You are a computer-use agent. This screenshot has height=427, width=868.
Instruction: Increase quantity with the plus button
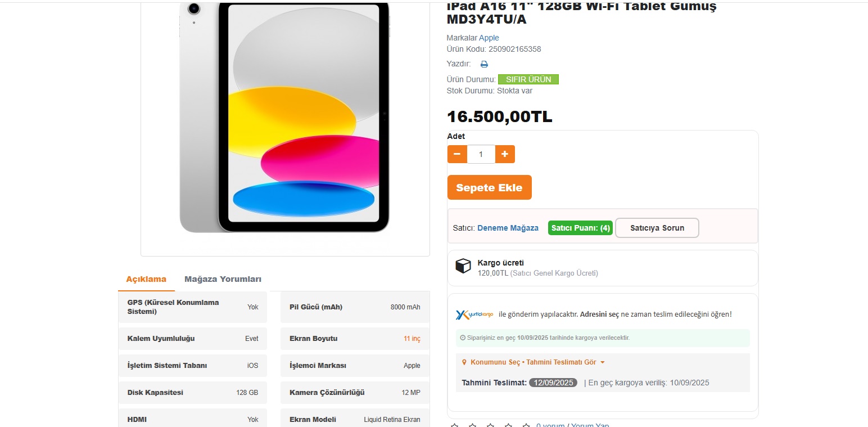pos(505,154)
